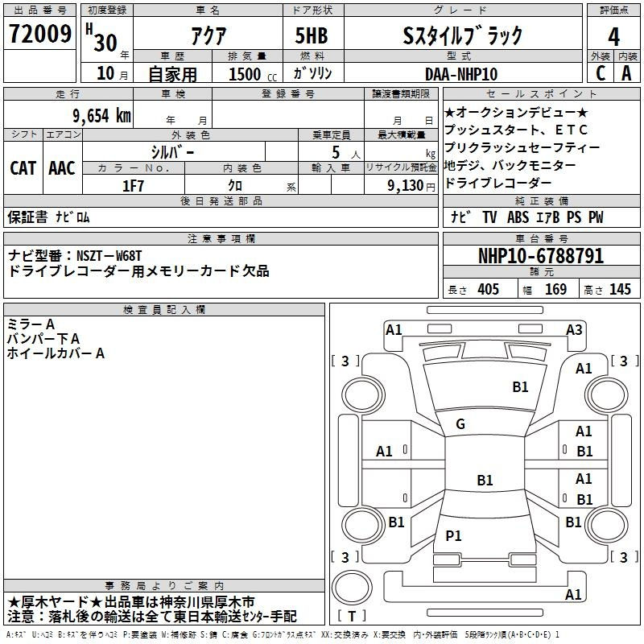Click the overall evaluation score 4
Viewport: 644px width, 644px height.
614,36
